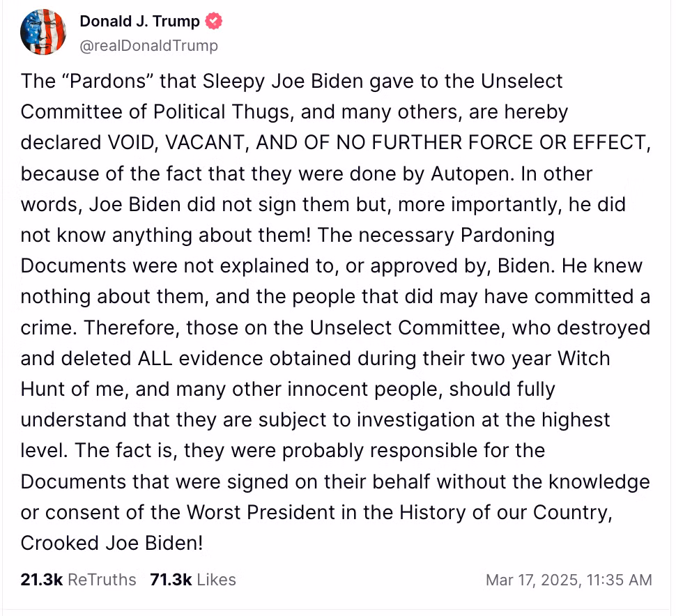Click the ReTruths label
Image resolution: width=676 pixels, height=616 pixels.
tap(102, 580)
